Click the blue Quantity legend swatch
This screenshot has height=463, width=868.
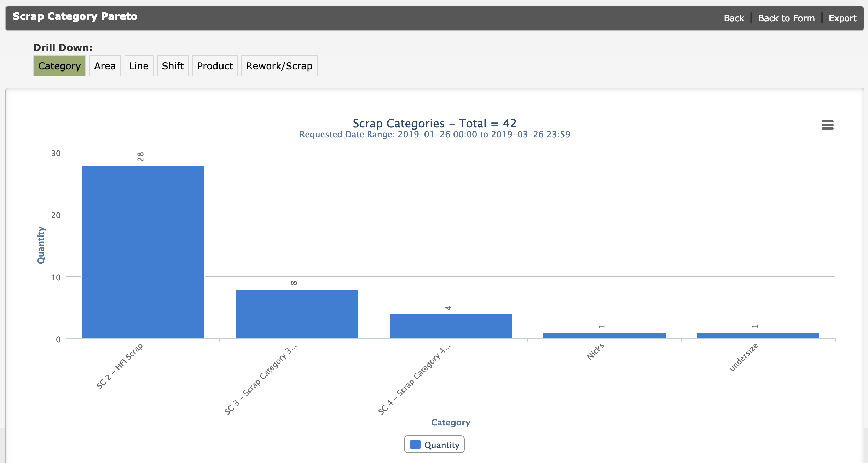point(415,445)
